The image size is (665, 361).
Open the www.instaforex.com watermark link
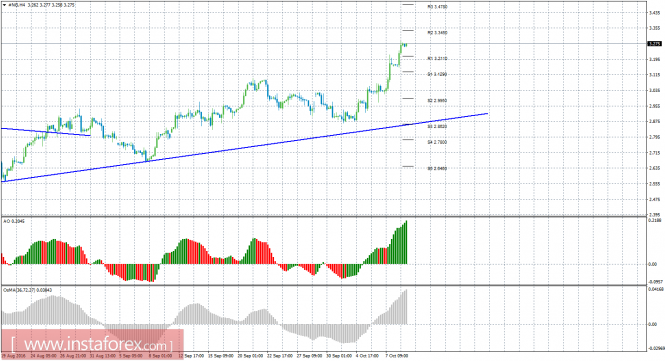[x=92, y=344]
